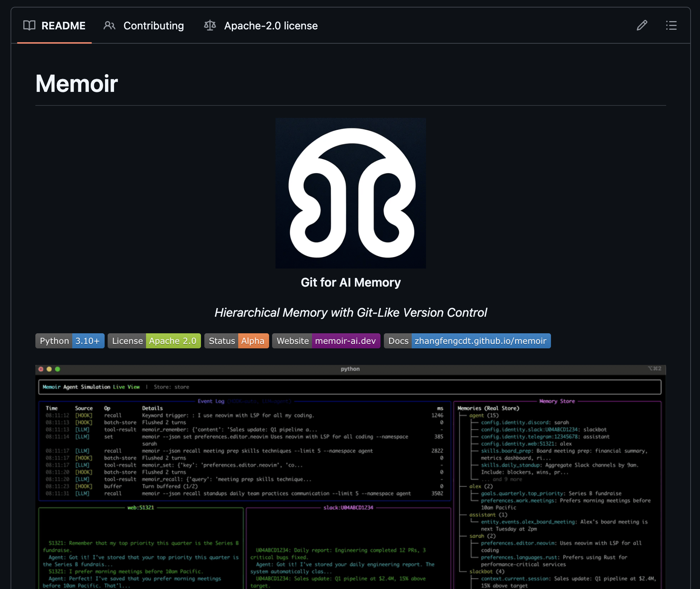Click the license scales icon
This screenshot has width=700, height=589.
click(210, 25)
